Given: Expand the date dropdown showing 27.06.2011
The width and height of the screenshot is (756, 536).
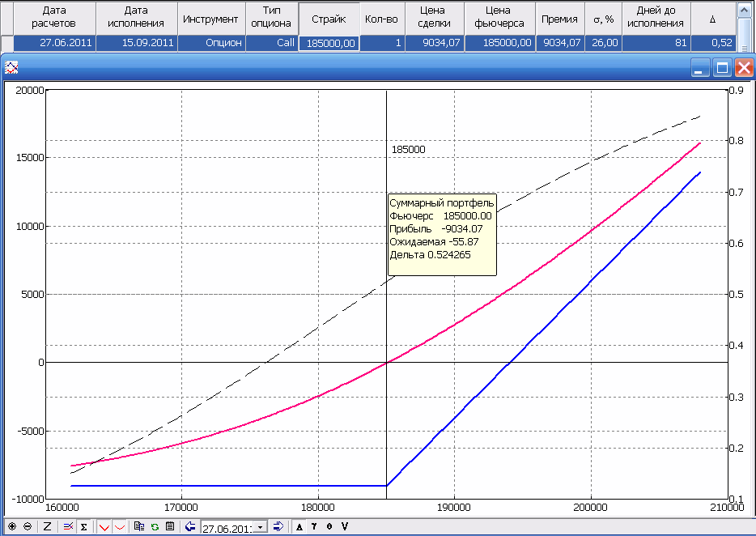Looking at the screenshot, I should click(261, 527).
